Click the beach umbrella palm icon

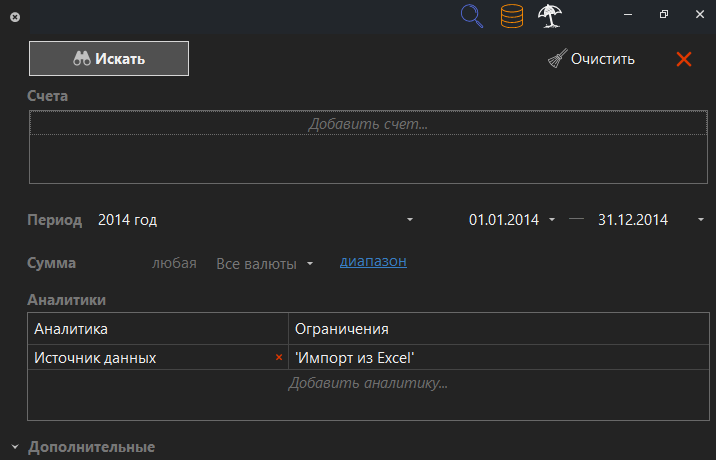pyautogui.click(x=550, y=16)
